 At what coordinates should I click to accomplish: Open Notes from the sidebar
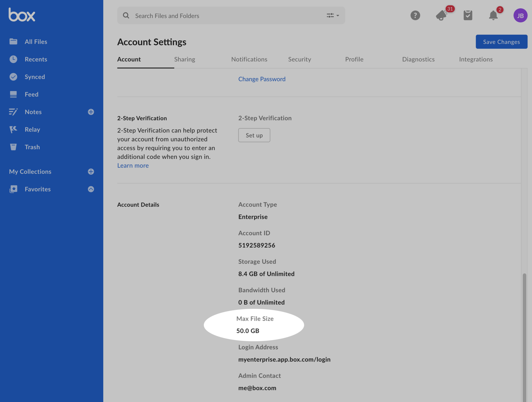[x=33, y=112]
